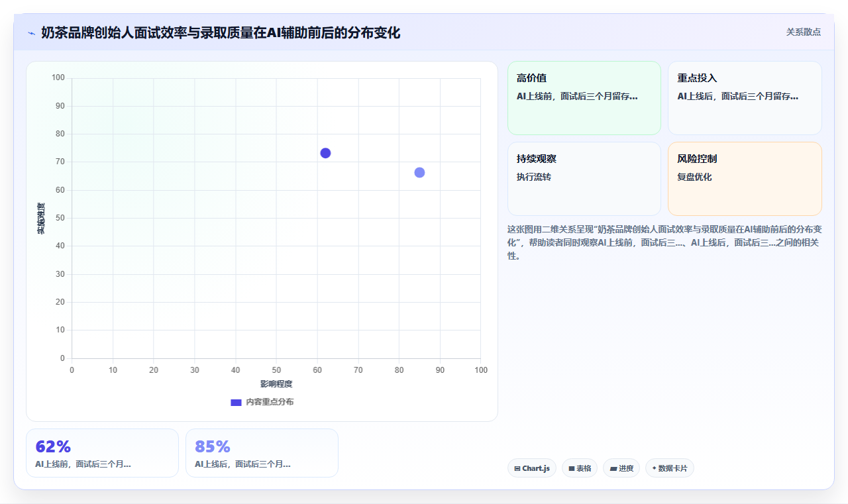This screenshot has width=848, height=504.
Task: Open the 高价值 quadrant card
Action: click(x=584, y=98)
